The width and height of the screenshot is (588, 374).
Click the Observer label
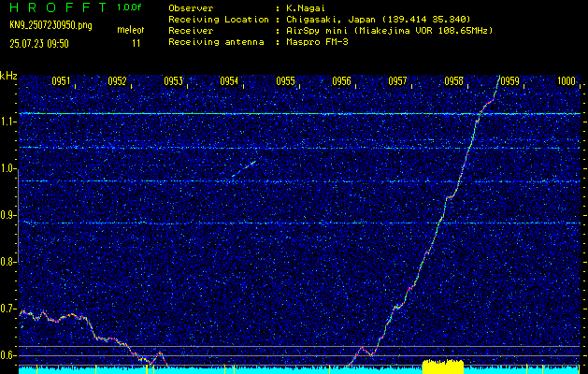coord(191,8)
